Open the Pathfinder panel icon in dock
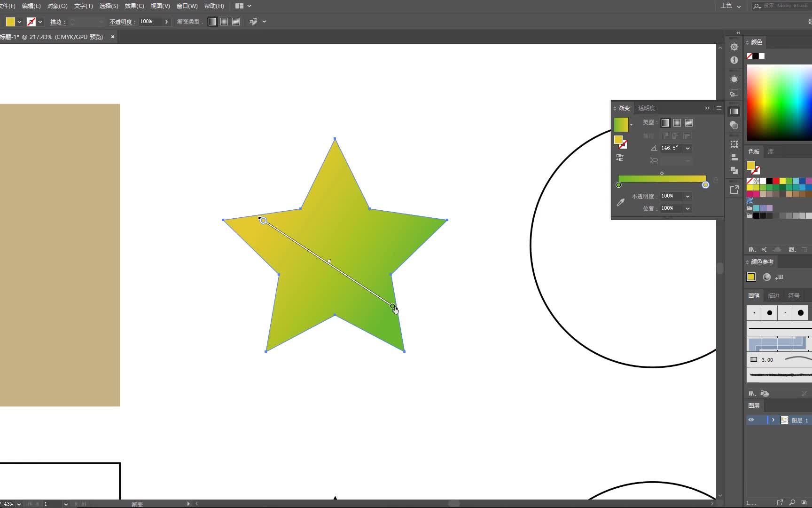The height and width of the screenshot is (508, 812). [734, 170]
